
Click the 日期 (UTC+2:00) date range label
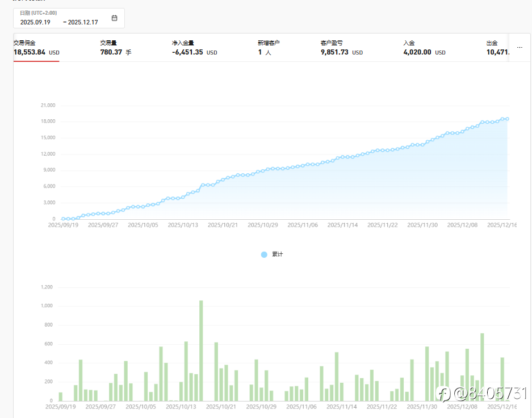(39, 13)
